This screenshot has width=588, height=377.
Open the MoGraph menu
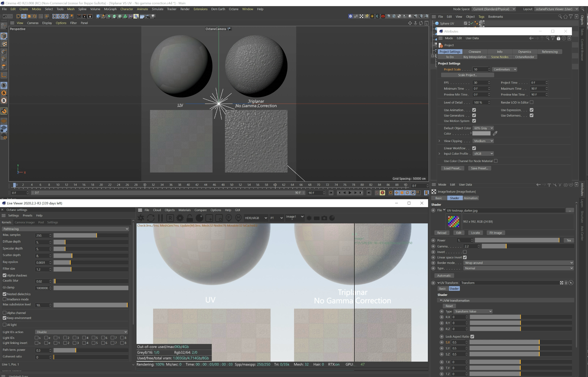[110, 9]
